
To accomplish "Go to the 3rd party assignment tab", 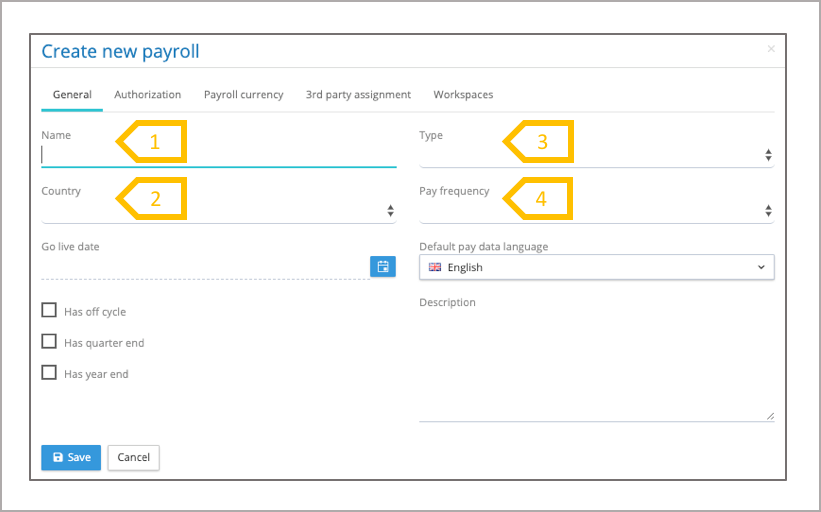I will tap(358, 94).
